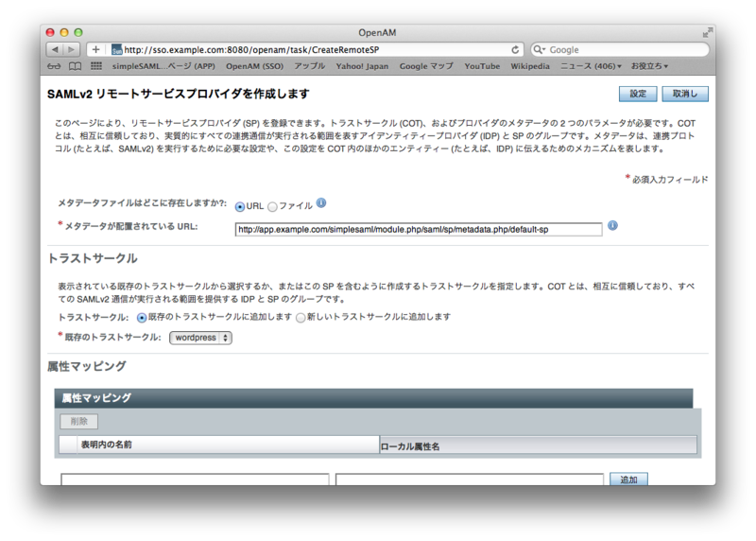The width and height of the screenshot is (756, 541).
Task: Choose 新しいトラストサークルに追加します radio option
Action: coord(301,318)
